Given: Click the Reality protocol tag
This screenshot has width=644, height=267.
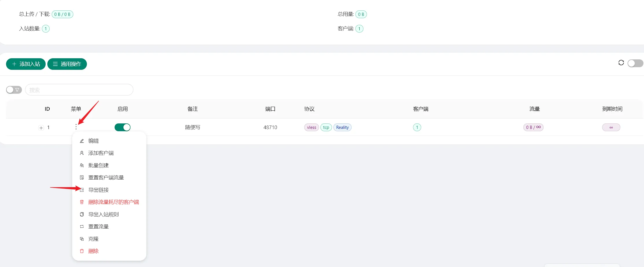Looking at the screenshot, I should click(342, 127).
